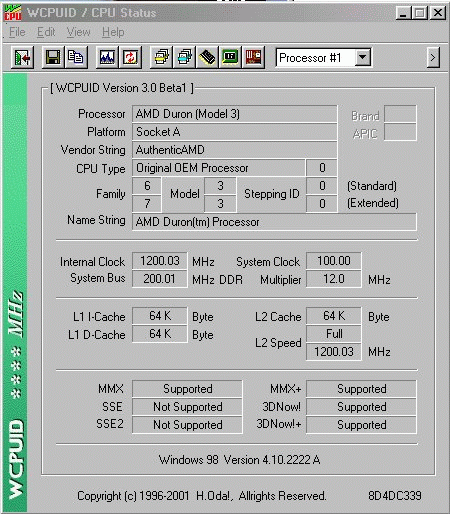The height and width of the screenshot is (514, 450).
Task: Click the SSE 'Not Supported' field
Action: (187, 407)
